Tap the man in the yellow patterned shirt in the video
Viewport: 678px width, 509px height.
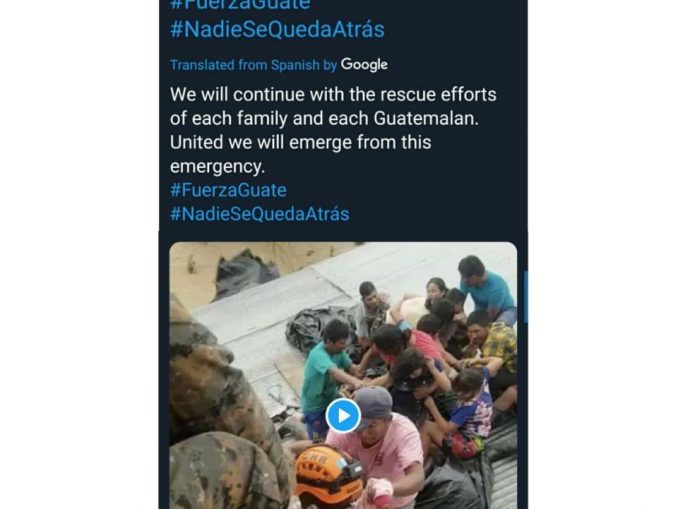pyautogui.click(x=495, y=342)
